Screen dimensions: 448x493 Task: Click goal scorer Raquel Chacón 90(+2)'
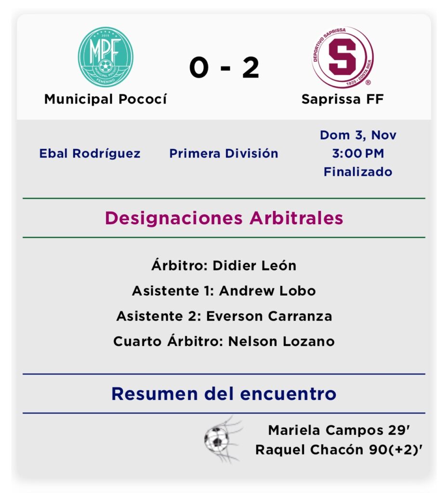tap(340, 450)
